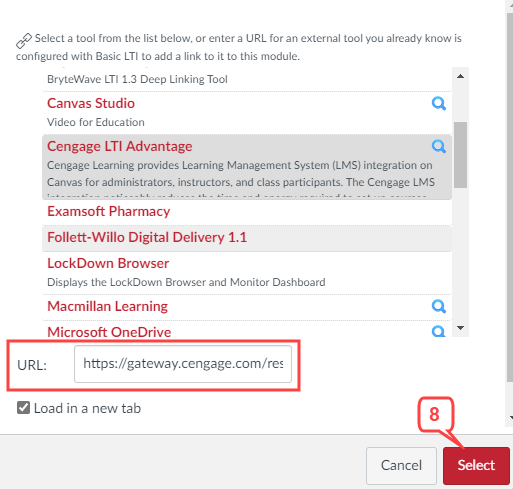The width and height of the screenshot is (513, 489).
Task: Click the link icon beside the instructions
Action: (x=24, y=41)
